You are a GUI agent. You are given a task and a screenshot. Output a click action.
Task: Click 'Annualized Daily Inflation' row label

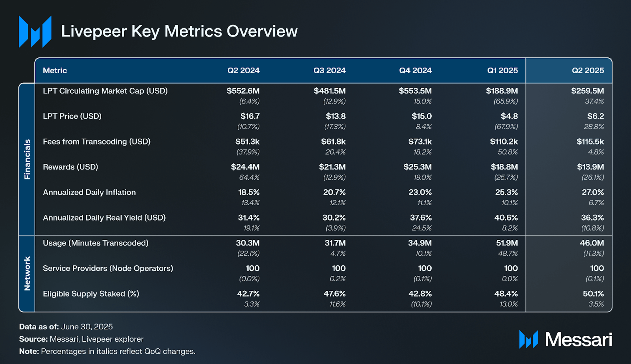(x=89, y=192)
